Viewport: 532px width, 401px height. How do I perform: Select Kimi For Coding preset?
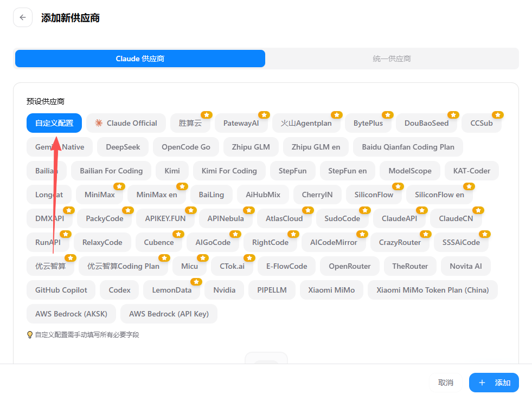(x=229, y=171)
